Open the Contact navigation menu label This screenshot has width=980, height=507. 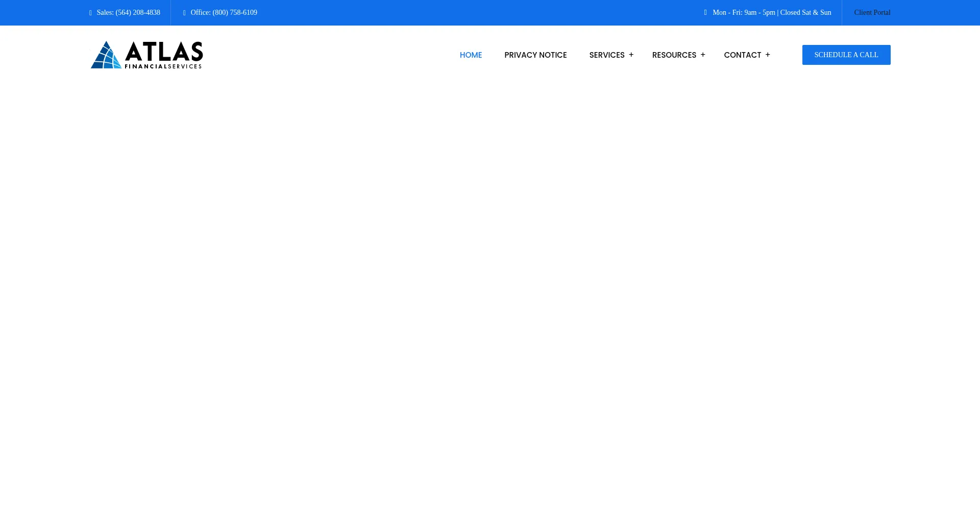[742, 55]
